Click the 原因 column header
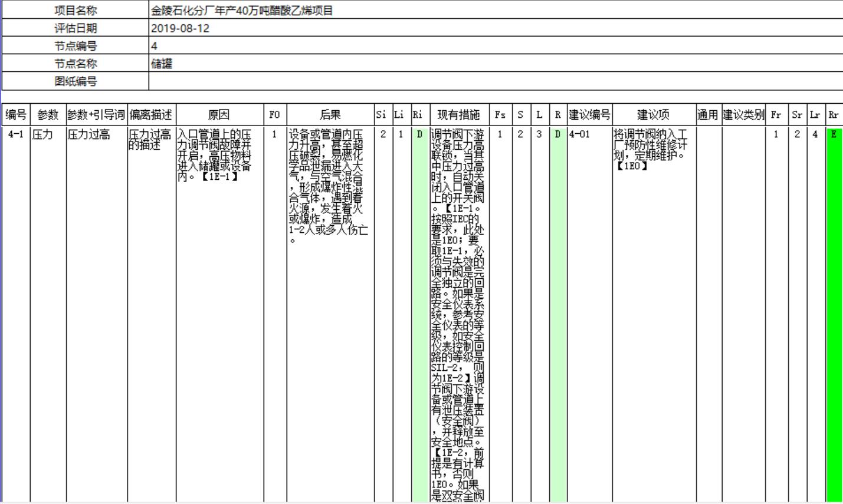Screen dimensions: 843x504 (x=219, y=115)
